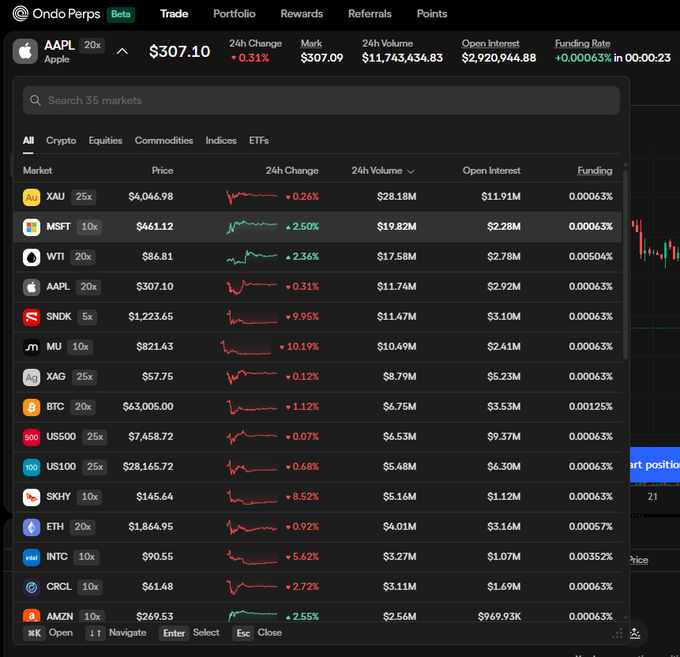Click the US100 index icon
The width and height of the screenshot is (680, 657).
coord(31,467)
